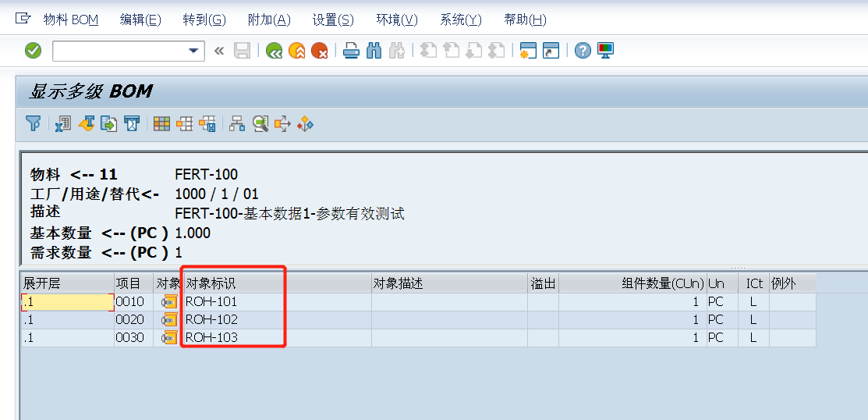Select the 组件数量(CUn) column header
The image size is (868, 420).
[632, 283]
